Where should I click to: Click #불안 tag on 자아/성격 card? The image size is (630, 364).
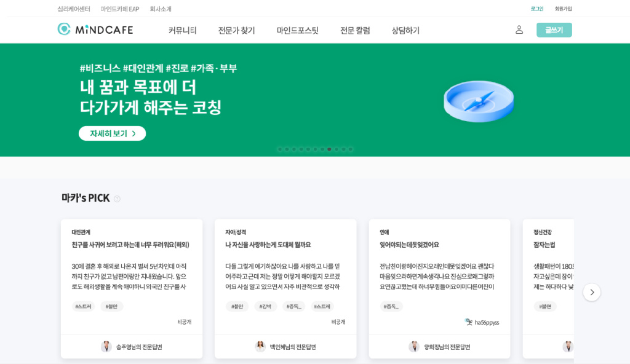coord(237,306)
